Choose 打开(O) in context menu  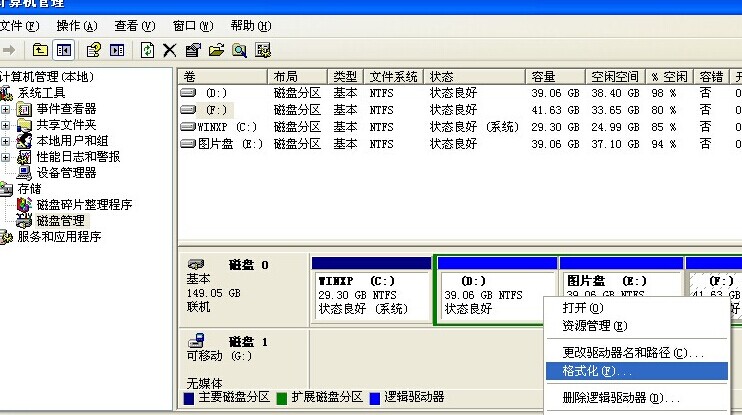point(636,308)
